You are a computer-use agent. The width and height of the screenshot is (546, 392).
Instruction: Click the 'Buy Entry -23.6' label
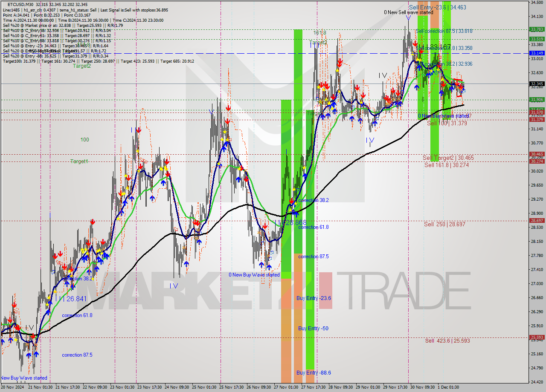tap(314, 298)
